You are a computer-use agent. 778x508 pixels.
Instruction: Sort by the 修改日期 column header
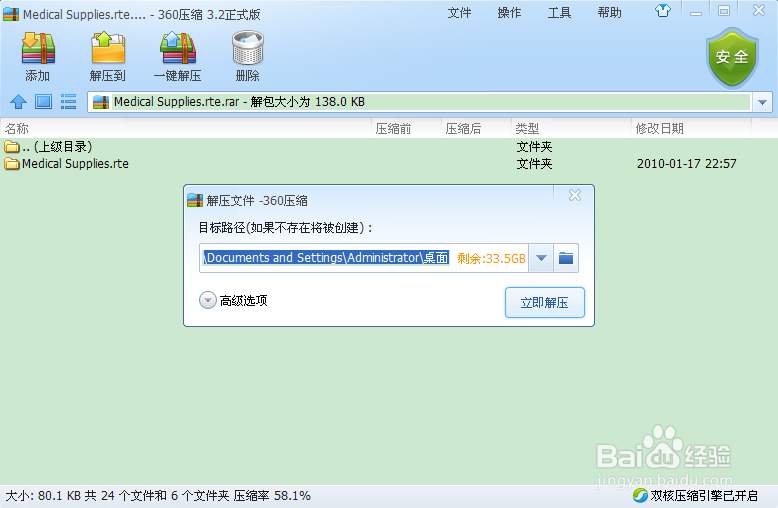[692, 128]
